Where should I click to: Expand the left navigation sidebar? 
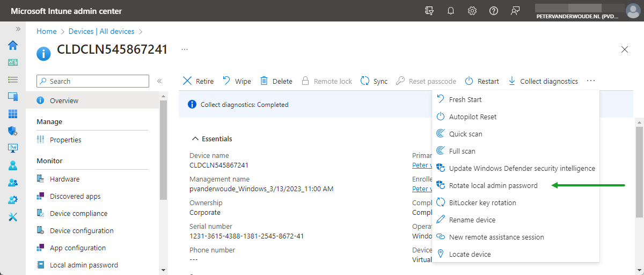pyautogui.click(x=18, y=29)
